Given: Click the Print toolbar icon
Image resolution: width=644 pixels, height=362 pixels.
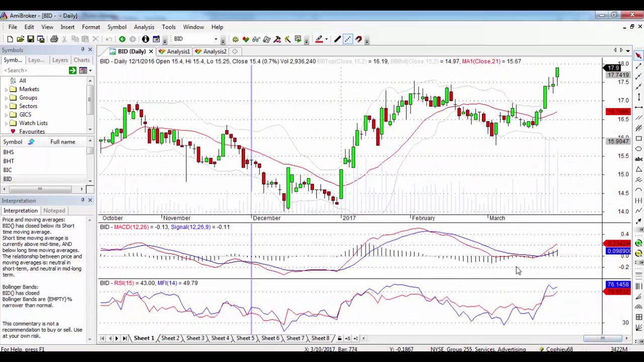Looking at the screenshot, I should pyautogui.click(x=54, y=39).
